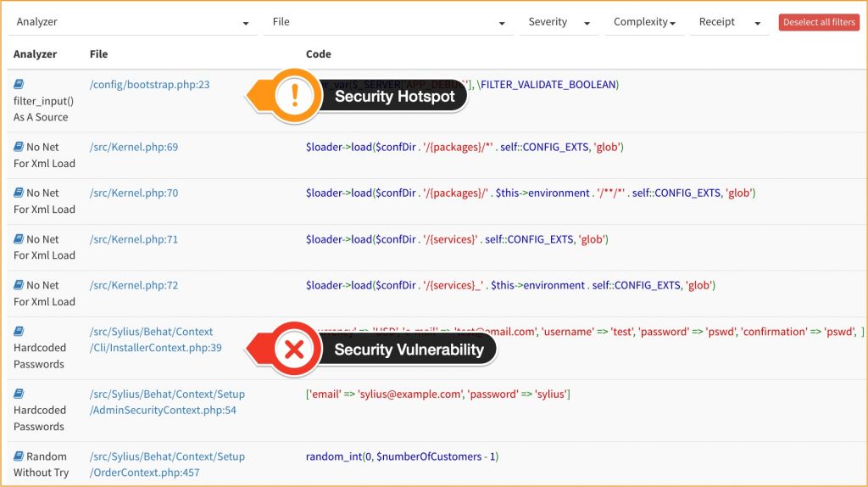Screen dimensions: 868x487
Task: Click 'Hardcoded Passwords' in InstallerContext row
Action: point(40,355)
